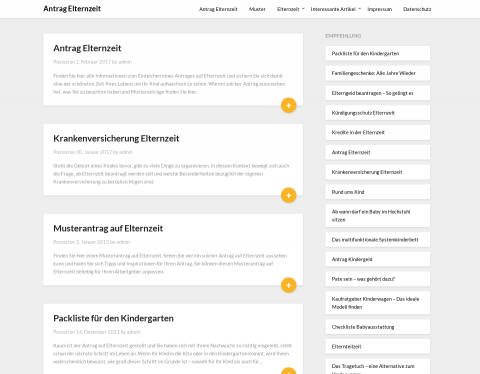Expand the Elternzeit menu dropdown arrow
The width and height of the screenshot is (480, 374).
click(303, 9)
